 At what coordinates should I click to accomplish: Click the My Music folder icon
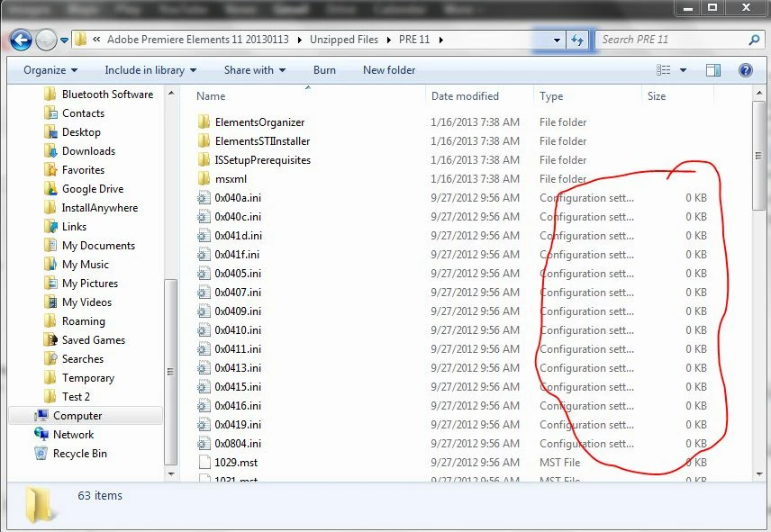pos(50,265)
